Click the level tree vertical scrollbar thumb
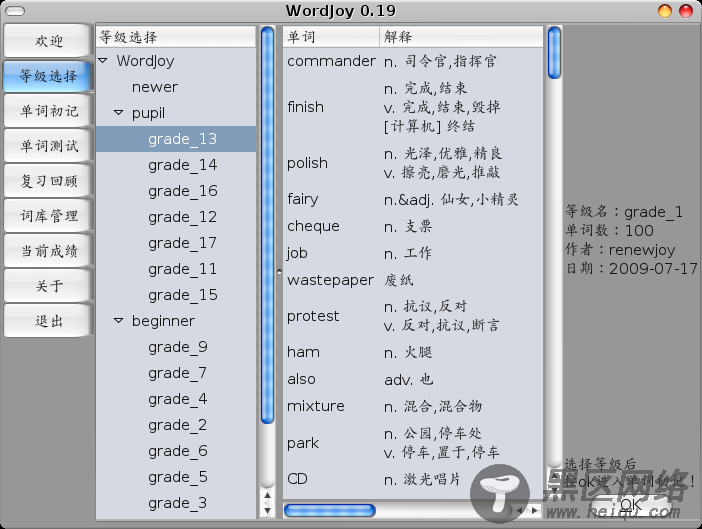 (268, 225)
